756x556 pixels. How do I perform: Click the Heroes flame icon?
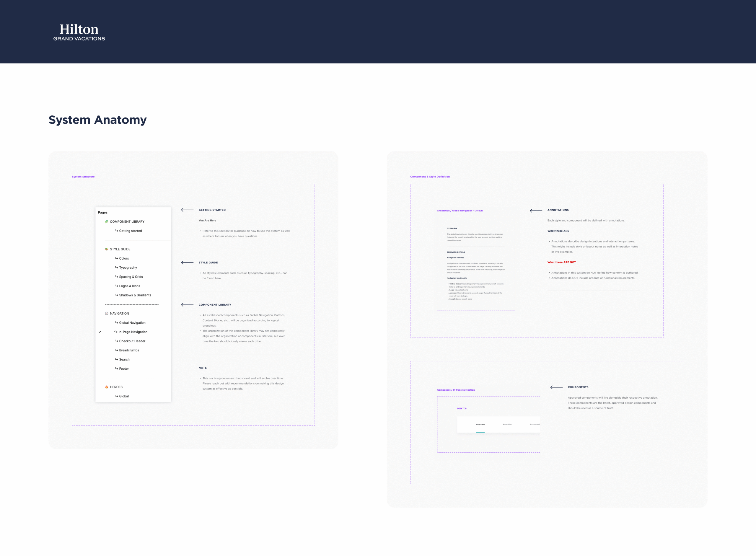(106, 387)
